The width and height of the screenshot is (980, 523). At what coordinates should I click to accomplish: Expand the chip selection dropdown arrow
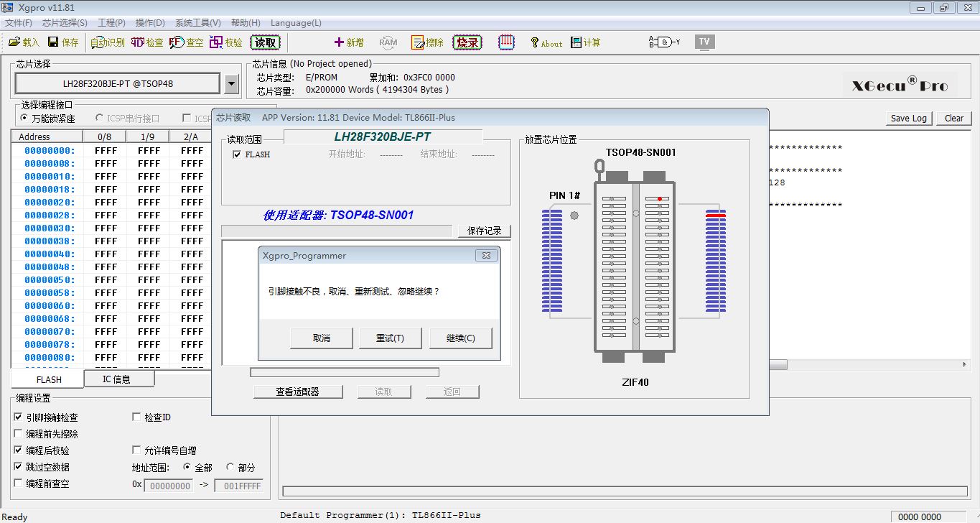[x=231, y=84]
